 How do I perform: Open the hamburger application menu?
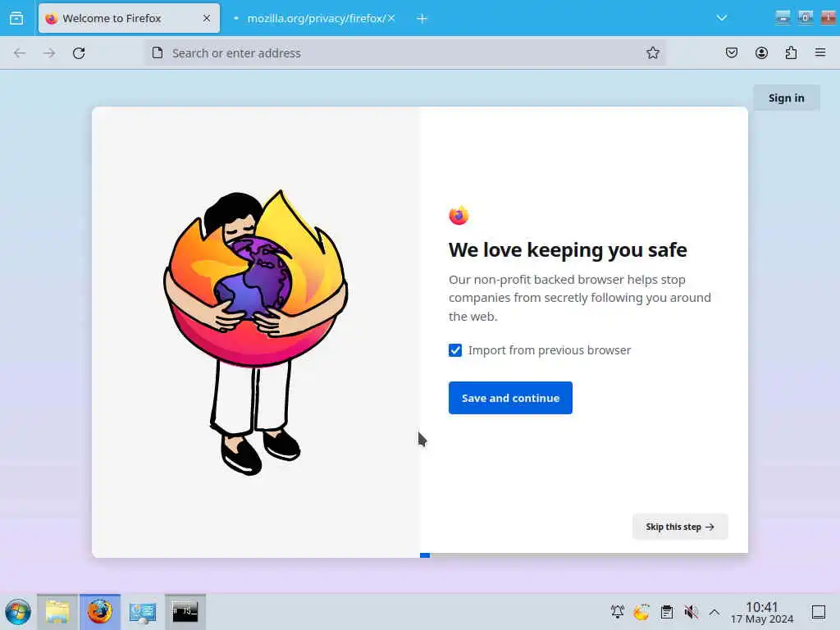(820, 53)
